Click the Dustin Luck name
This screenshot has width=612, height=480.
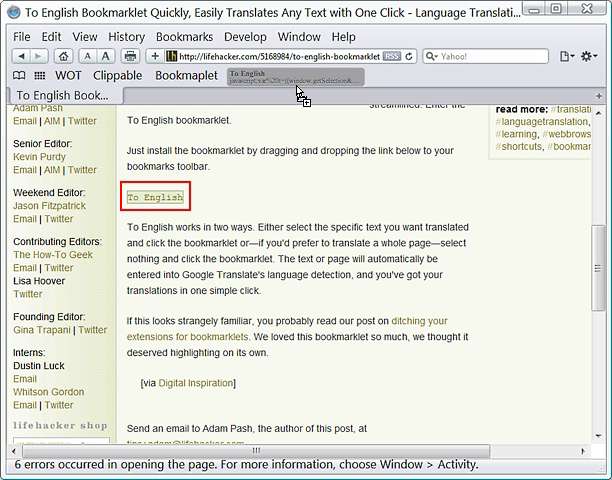[39, 366]
